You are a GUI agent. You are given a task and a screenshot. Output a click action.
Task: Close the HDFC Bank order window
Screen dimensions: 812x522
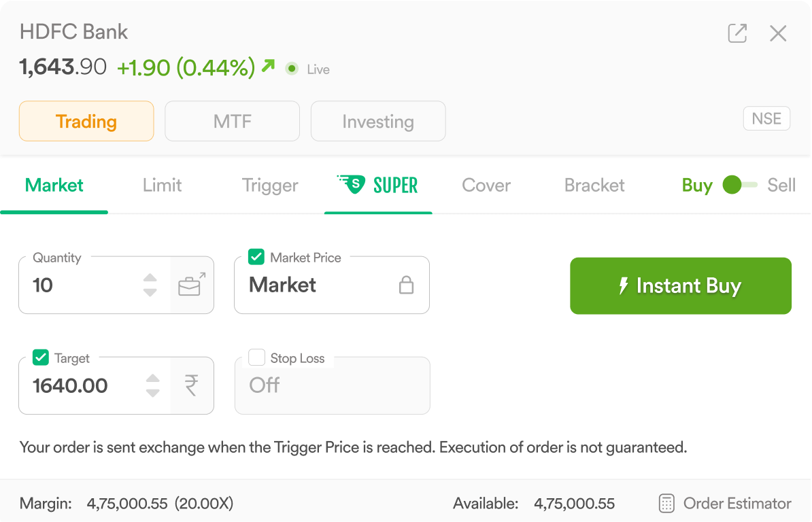pos(778,33)
